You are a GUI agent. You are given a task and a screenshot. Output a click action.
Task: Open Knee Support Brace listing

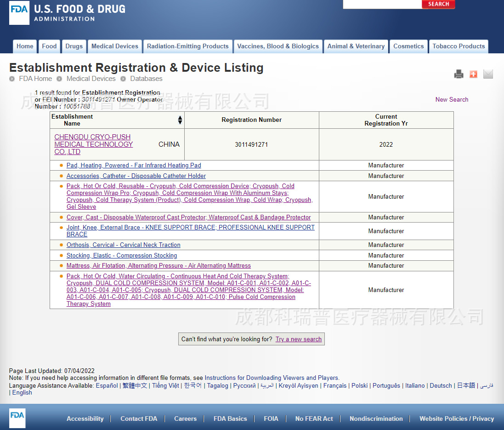coord(190,231)
